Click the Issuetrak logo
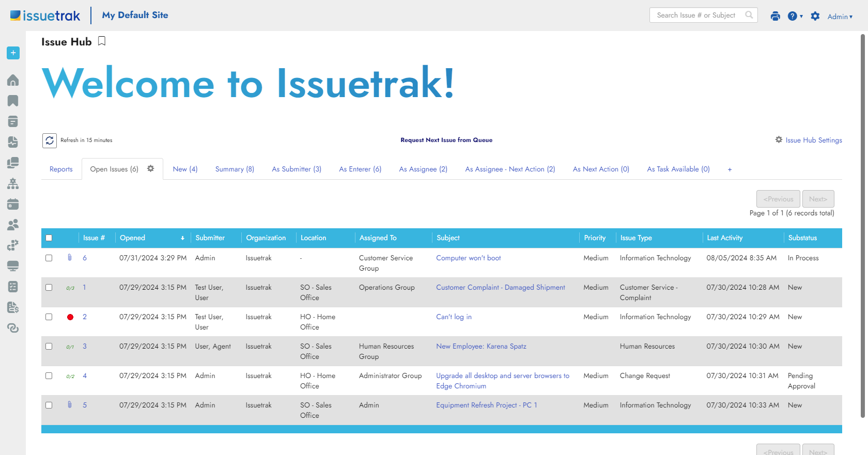Image resolution: width=868 pixels, height=455 pixels. pyautogui.click(x=45, y=15)
